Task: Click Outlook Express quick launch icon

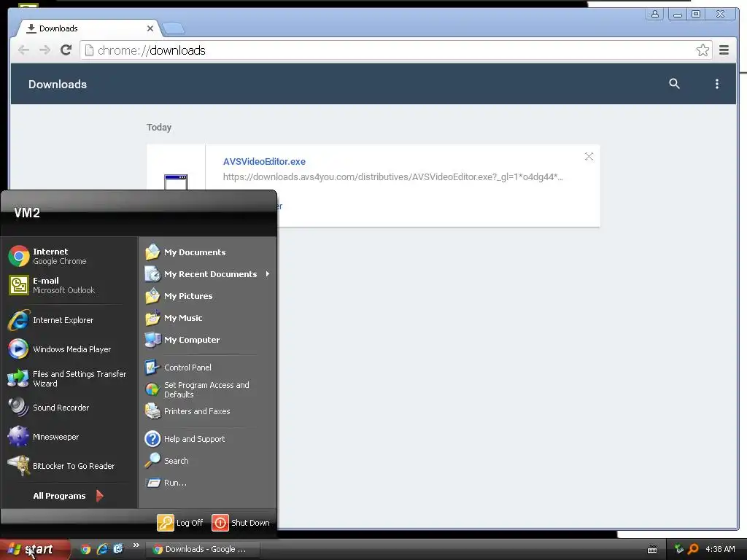Action: (x=118, y=548)
